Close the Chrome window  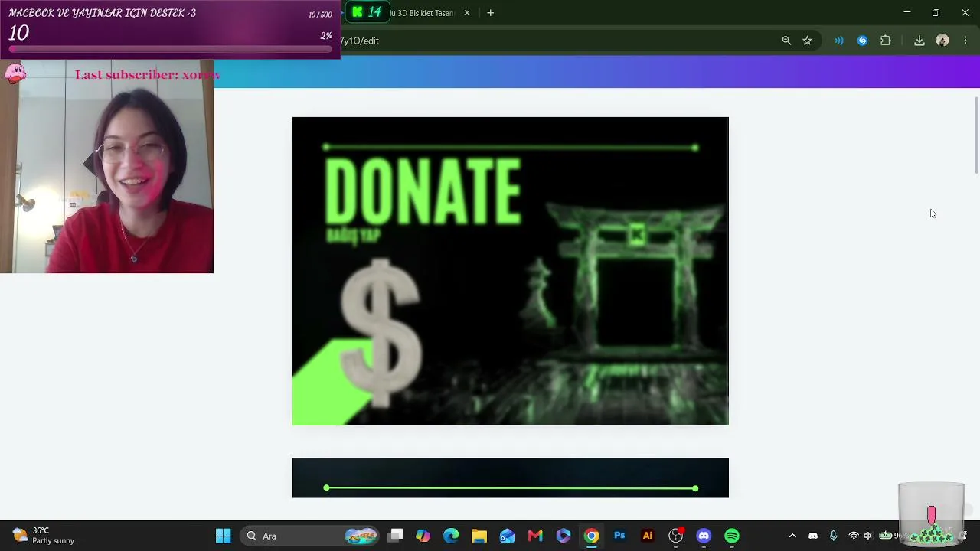pos(965,13)
